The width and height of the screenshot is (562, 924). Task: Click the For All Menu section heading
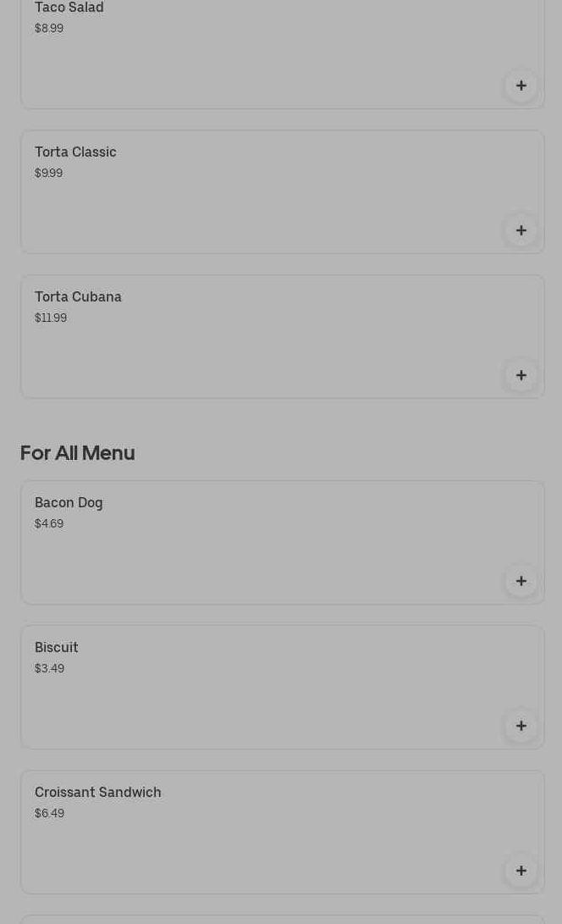(x=77, y=453)
